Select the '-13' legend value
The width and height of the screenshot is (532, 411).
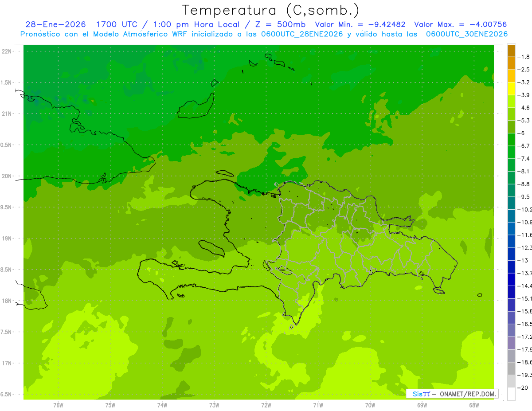coord(523,260)
